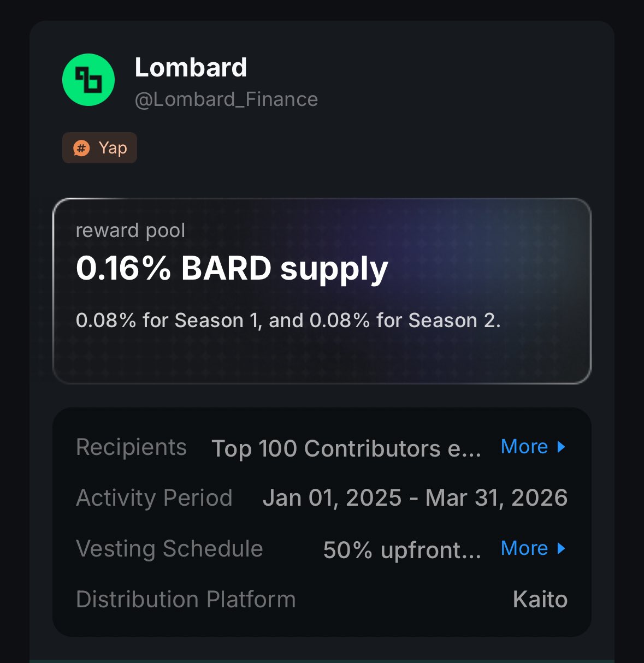Click the Distribution Platform label
This screenshot has height=663, width=644.
pyautogui.click(x=186, y=600)
